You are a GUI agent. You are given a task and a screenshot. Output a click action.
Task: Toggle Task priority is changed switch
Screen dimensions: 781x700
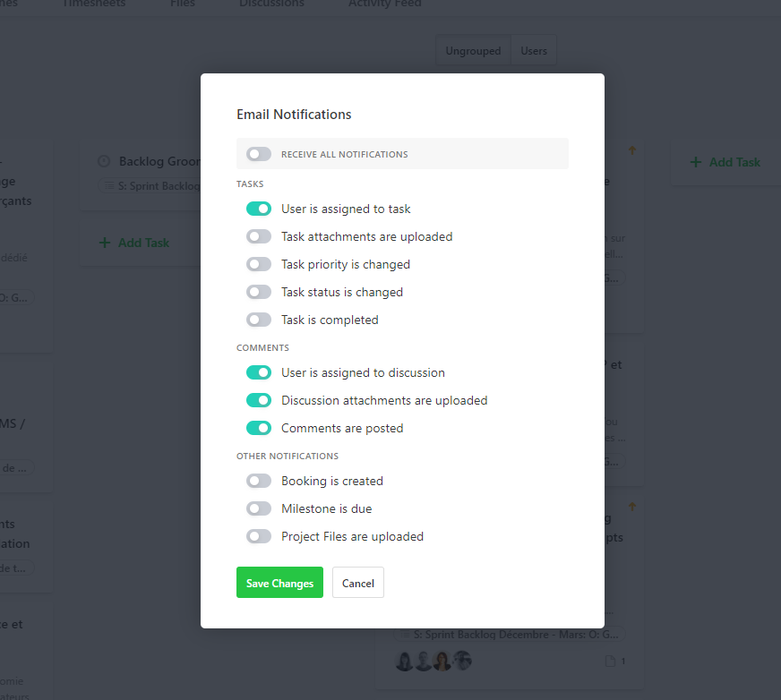(259, 264)
